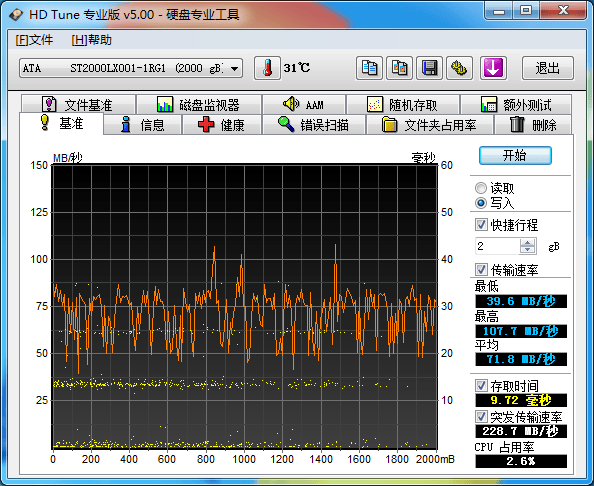Click the 退出 exit button

tap(547, 68)
